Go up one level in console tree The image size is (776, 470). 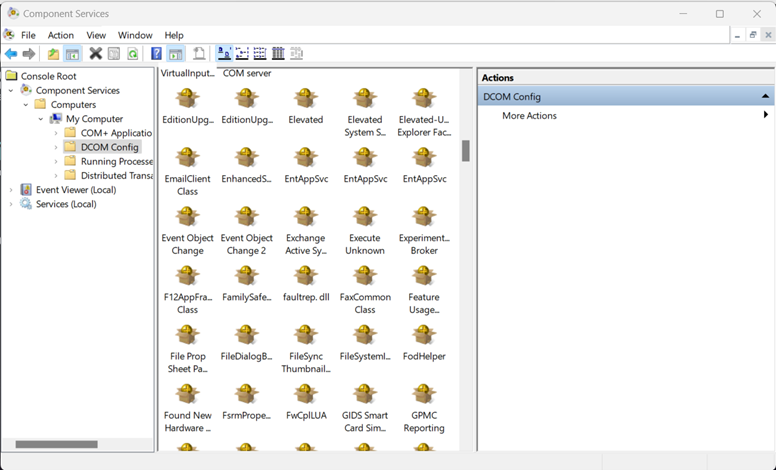[53, 53]
